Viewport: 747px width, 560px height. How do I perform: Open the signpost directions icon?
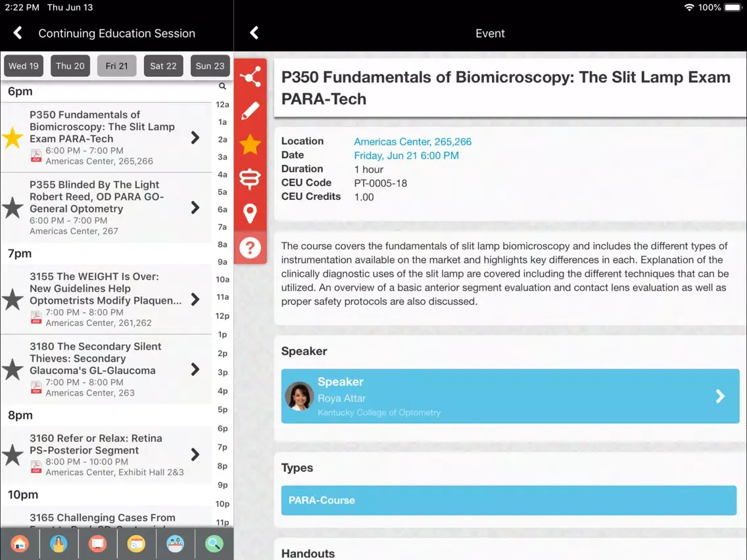(250, 179)
